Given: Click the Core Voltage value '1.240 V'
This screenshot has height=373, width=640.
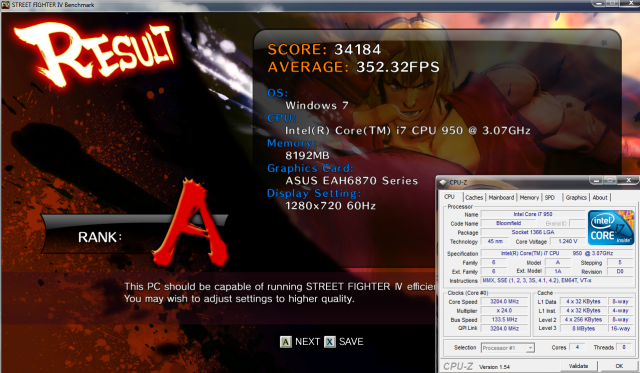Looking at the screenshot, I should (x=568, y=241).
